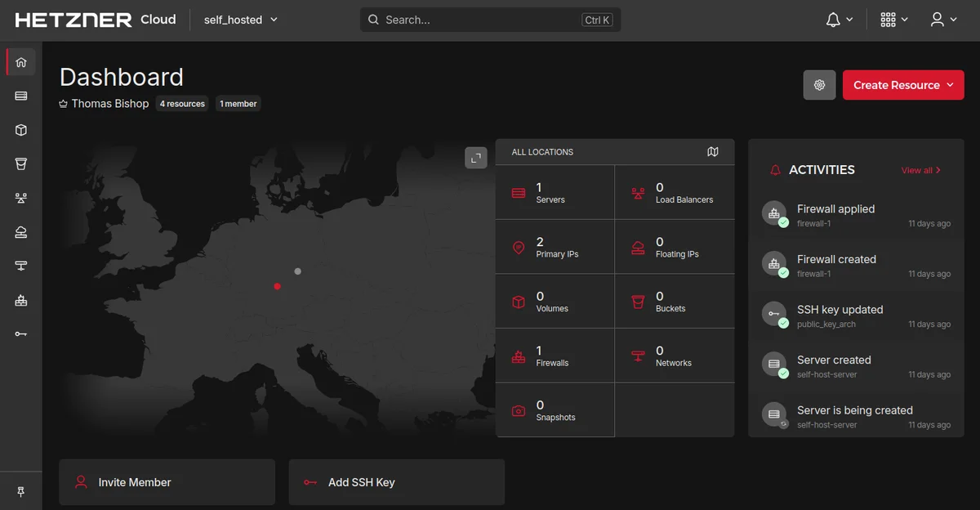Click View all in Activities
This screenshot has height=510, width=980.
920,170
